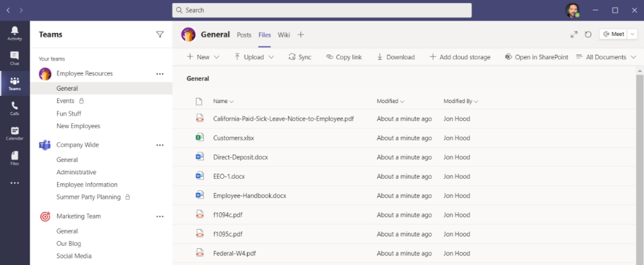Sort by the Name column header
The width and height of the screenshot is (644, 265).
click(x=223, y=101)
